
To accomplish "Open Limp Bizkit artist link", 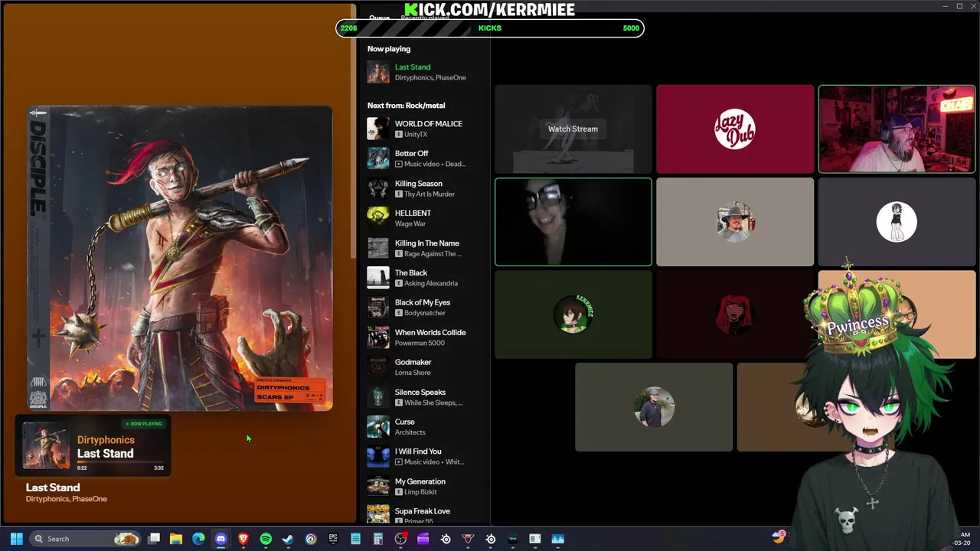I will 420,492.
